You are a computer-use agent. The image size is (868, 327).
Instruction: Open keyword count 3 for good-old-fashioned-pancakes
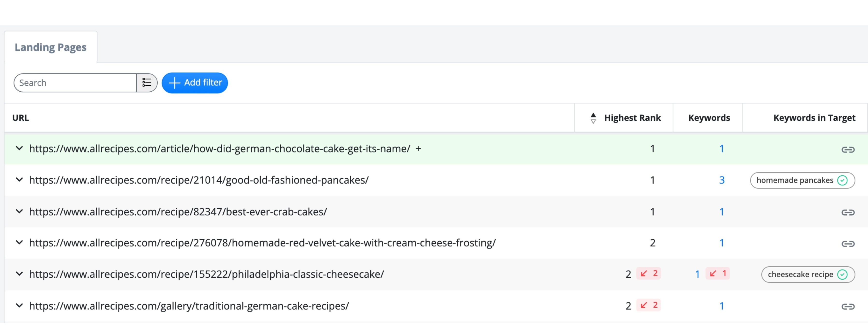721,180
